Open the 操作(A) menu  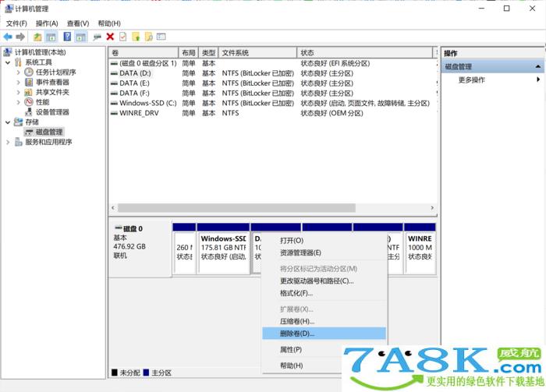pyautogui.click(x=47, y=23)
